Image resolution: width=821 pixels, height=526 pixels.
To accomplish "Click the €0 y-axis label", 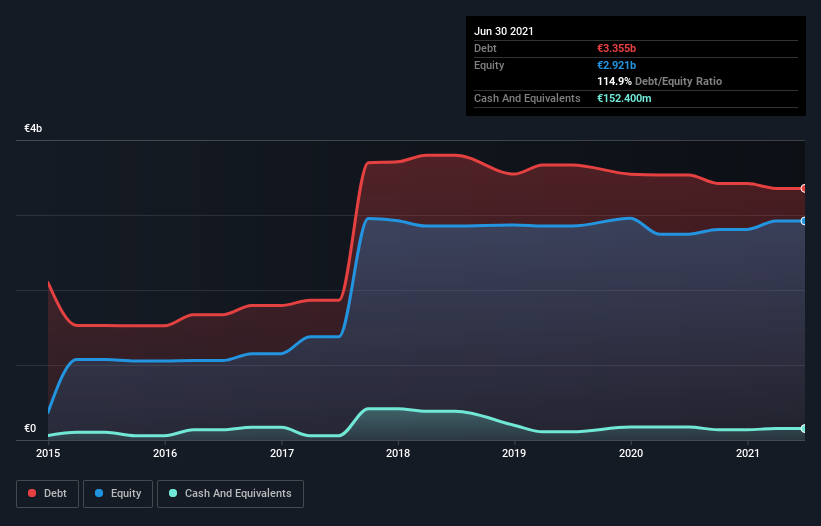I will coord(30,428).
